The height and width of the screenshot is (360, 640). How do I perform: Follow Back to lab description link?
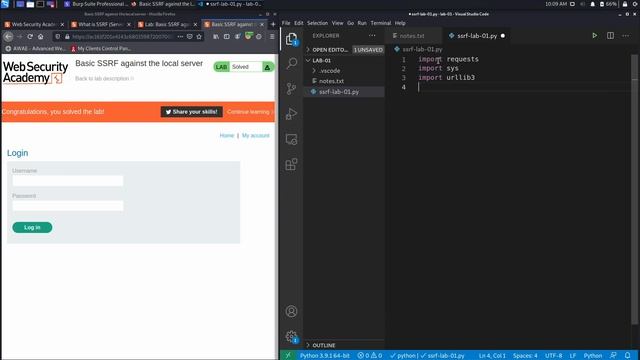click(104, 78)
